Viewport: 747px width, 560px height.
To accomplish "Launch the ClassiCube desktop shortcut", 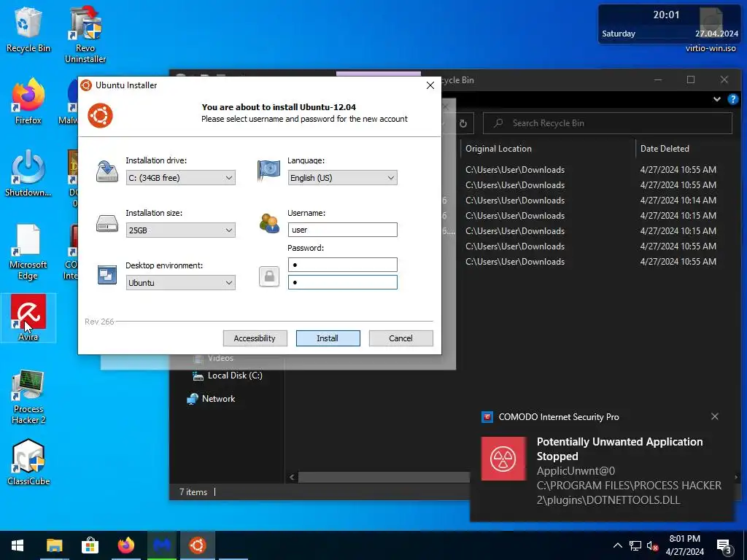I will coord(28,462).
